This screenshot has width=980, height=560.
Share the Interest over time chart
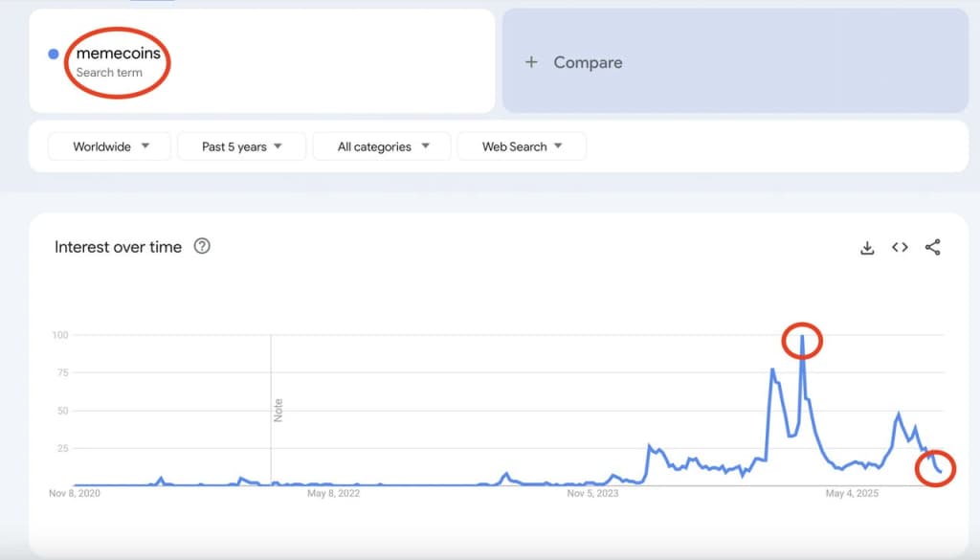(933, 247)
